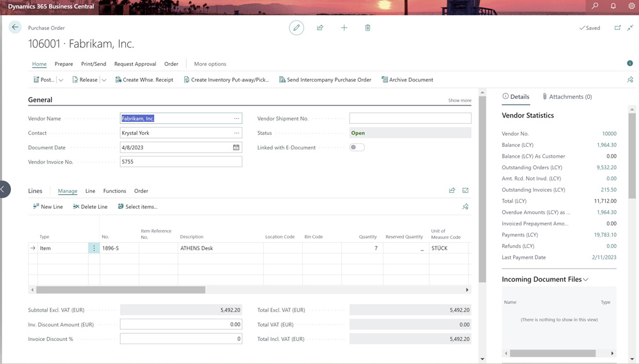The width and height of the screenshot is (639, 364).
Task: Add a New Line
Action: (48, 207)
